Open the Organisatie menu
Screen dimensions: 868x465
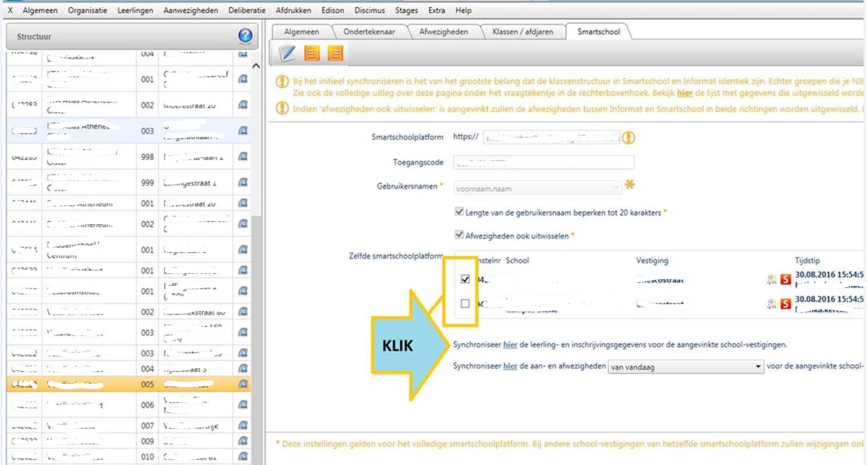click(87, 11)
